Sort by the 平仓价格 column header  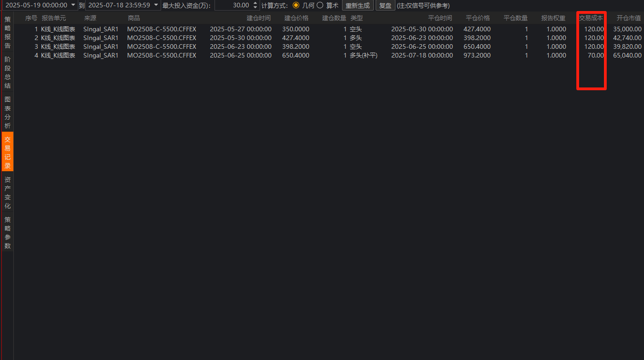click(478, 18)
